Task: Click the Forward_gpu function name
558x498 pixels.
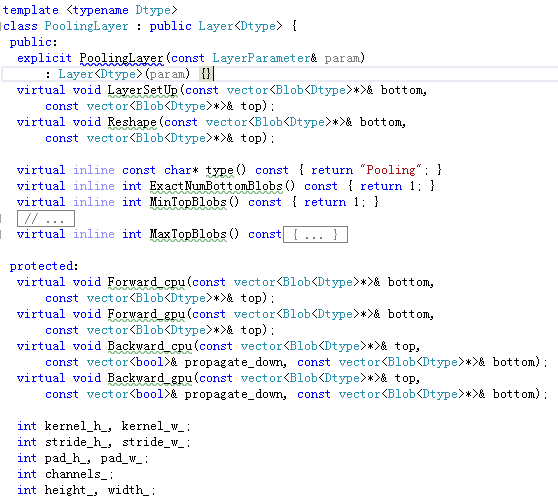Action: (146, 314)
